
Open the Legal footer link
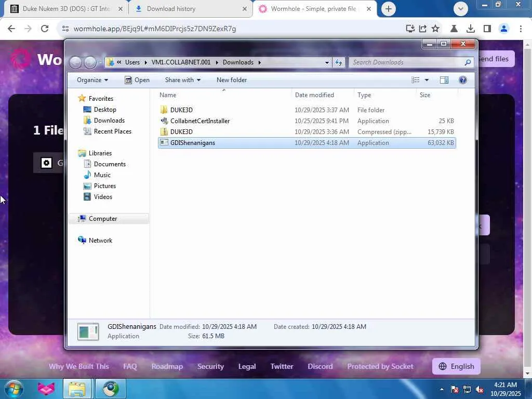coord(247,366)
